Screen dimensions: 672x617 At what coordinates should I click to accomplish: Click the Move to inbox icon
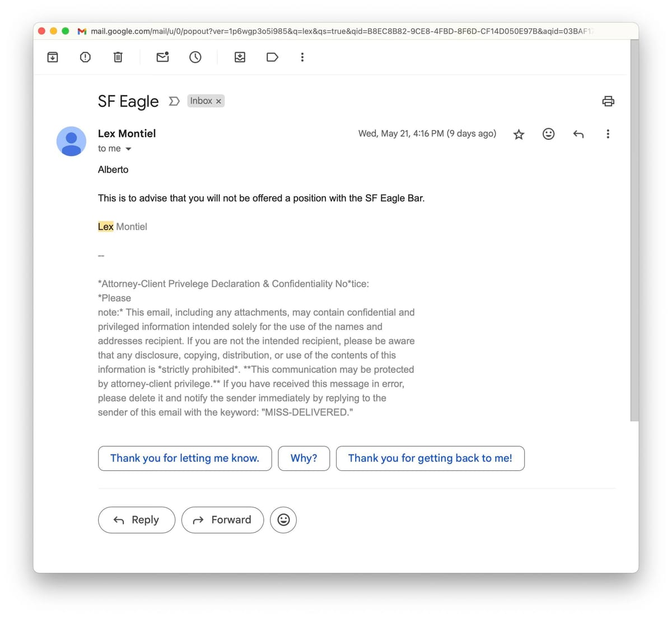coord(240,57)
